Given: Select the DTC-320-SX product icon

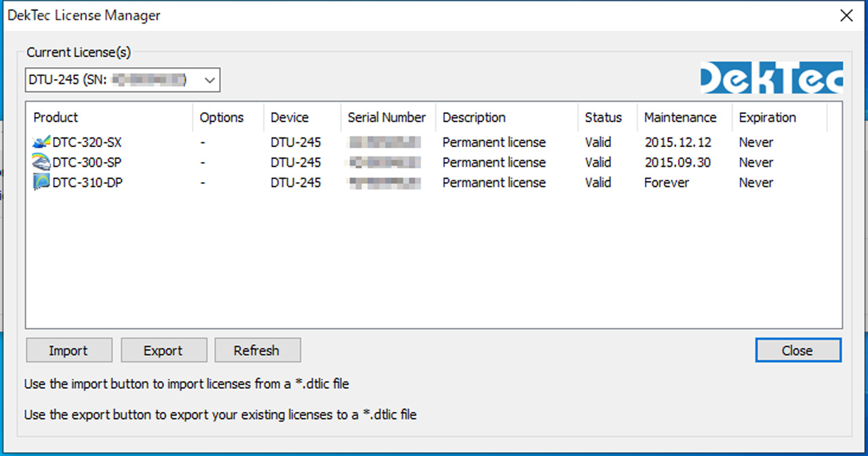Looking at the screenshot, I should pos(41,142).
